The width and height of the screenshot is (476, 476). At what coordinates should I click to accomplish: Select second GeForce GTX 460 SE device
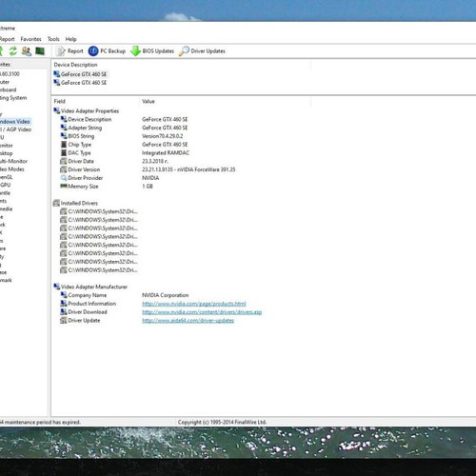(x=80, y=83)
